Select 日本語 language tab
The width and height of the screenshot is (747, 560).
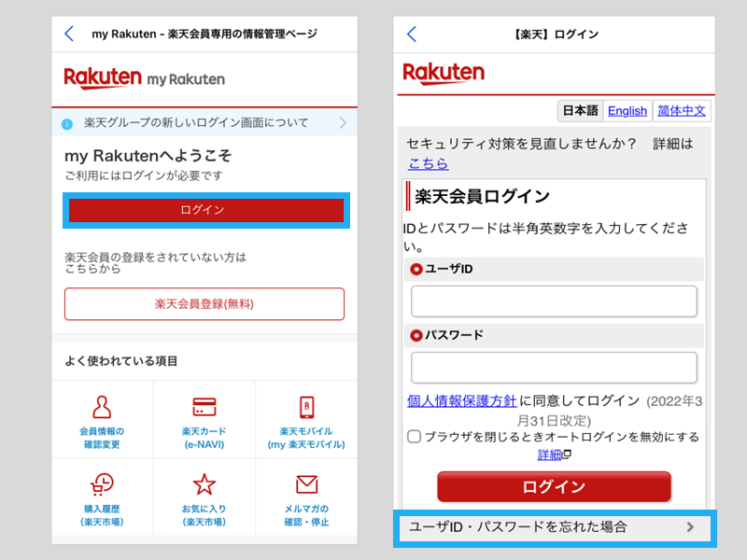click(x=580, y=111)
